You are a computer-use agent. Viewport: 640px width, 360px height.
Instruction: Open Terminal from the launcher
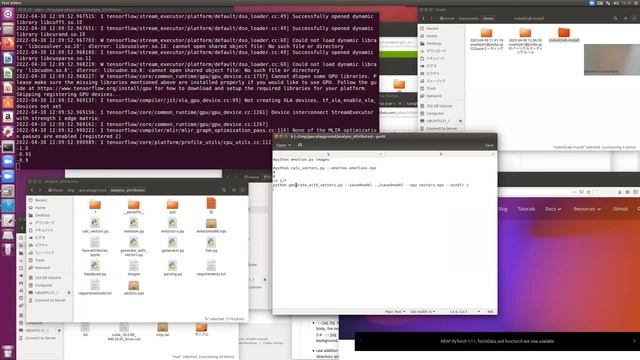click(8, 147)
